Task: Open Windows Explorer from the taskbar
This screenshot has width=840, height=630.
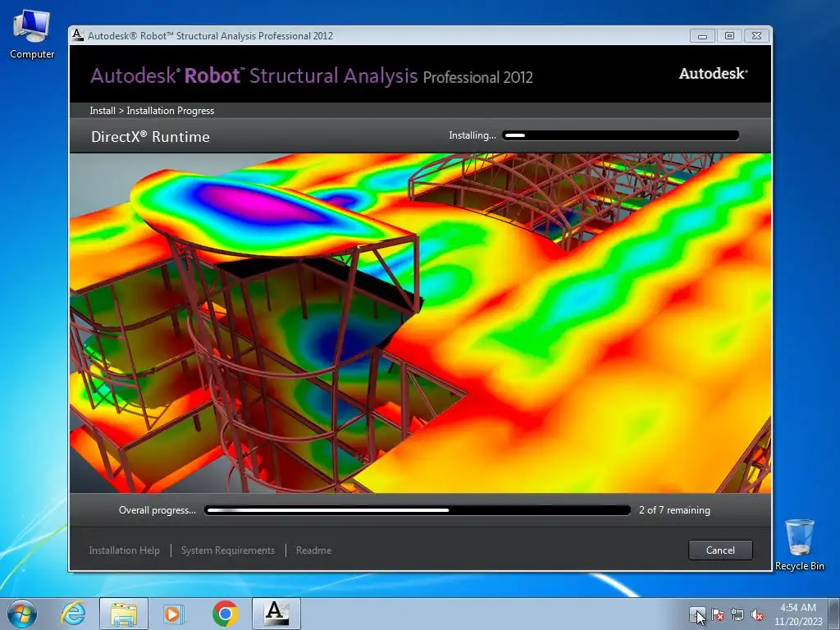Action: (124, 614)
